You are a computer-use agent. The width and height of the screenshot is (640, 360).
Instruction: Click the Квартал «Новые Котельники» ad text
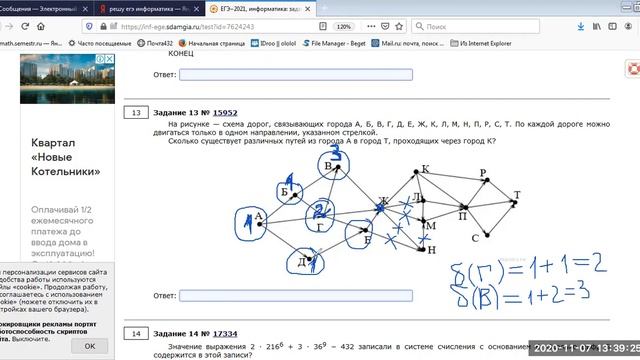65,157
